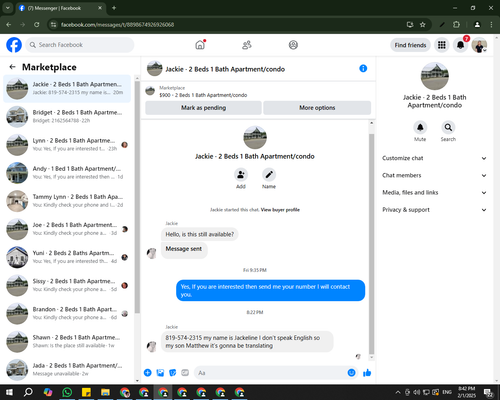Screen dimensions: 500x400
Task: Select the Yuni 2 Beds 2 Baths conversation
Action: tap(67, 257)
